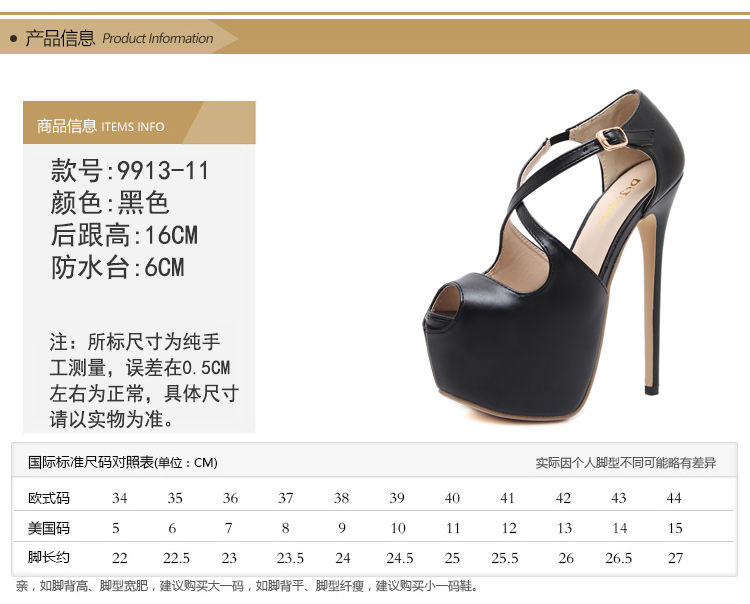Click 26.5 in the foot length row
This screenshot has height=604, width=750.
pyautogui.click(x=619, y=558)
